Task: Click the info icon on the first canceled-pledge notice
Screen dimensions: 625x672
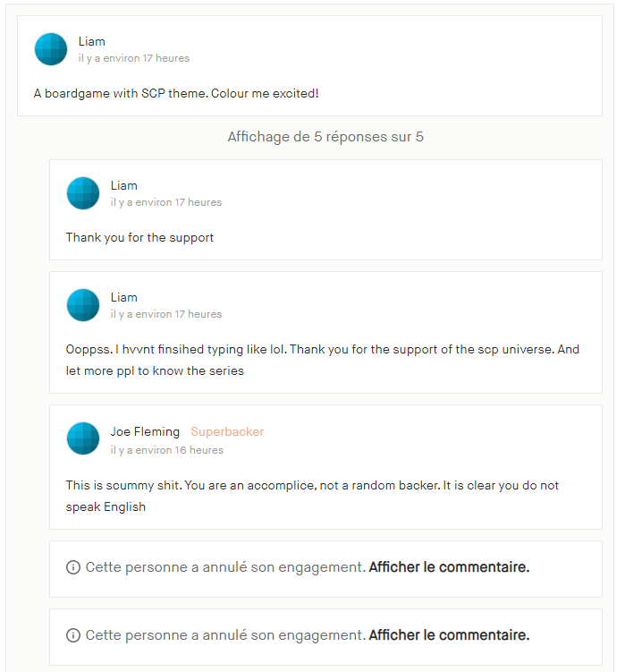Action: (x=73, y=567)
